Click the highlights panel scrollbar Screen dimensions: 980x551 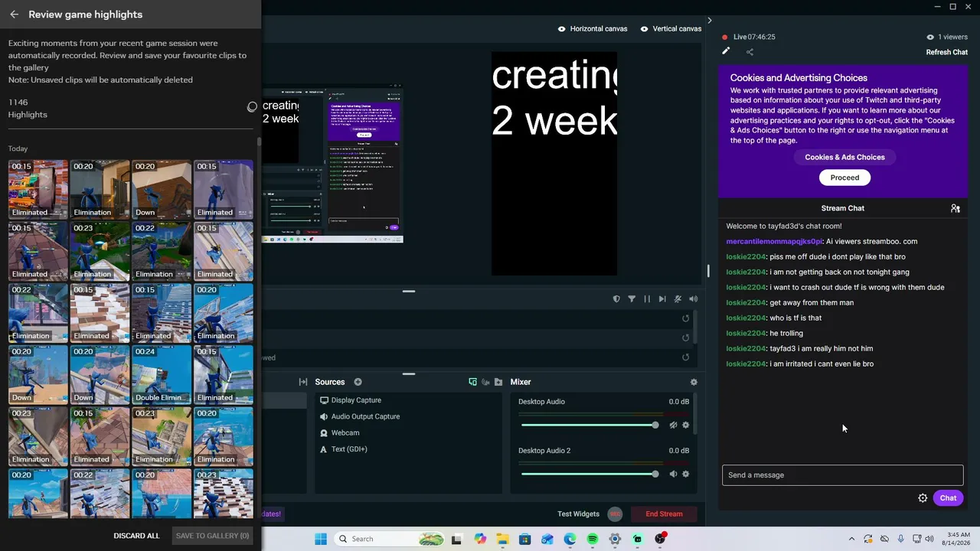coord(259,141)
